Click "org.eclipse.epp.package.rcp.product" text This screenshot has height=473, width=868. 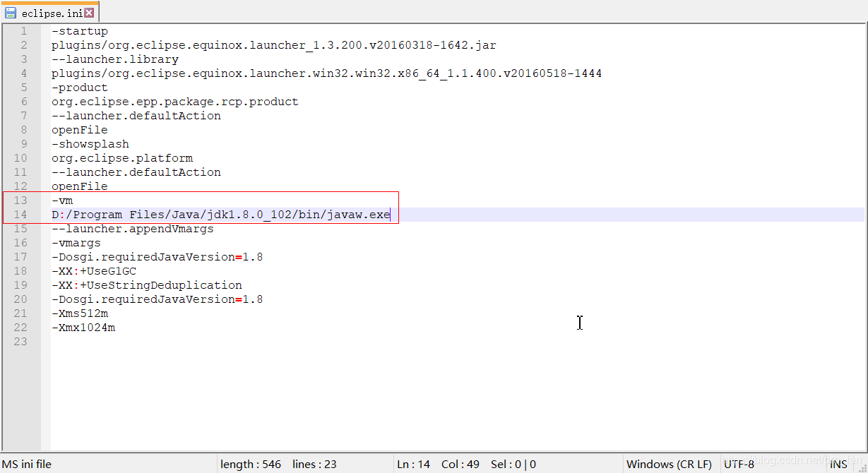pyautogui.click(x=175, y=102)
